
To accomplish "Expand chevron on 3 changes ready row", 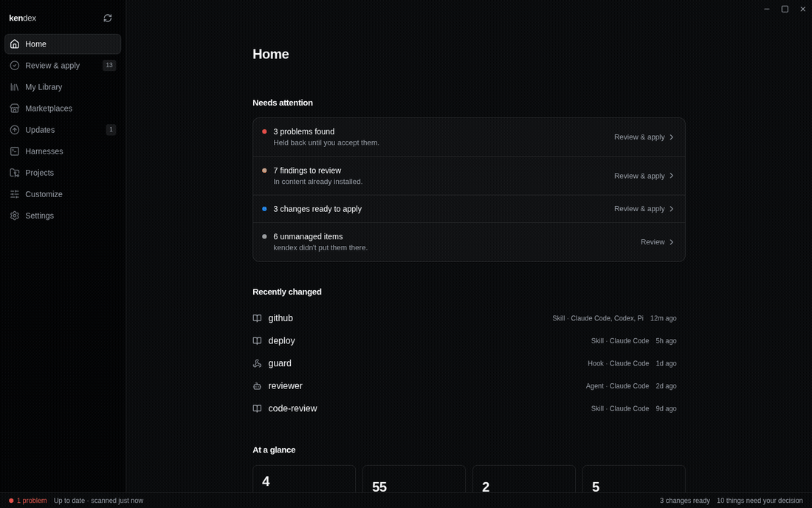I will point(672,209).
